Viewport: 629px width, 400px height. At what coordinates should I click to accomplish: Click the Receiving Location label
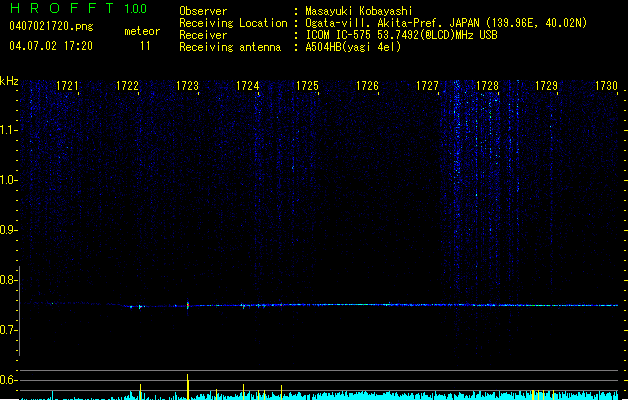(233, 23)
